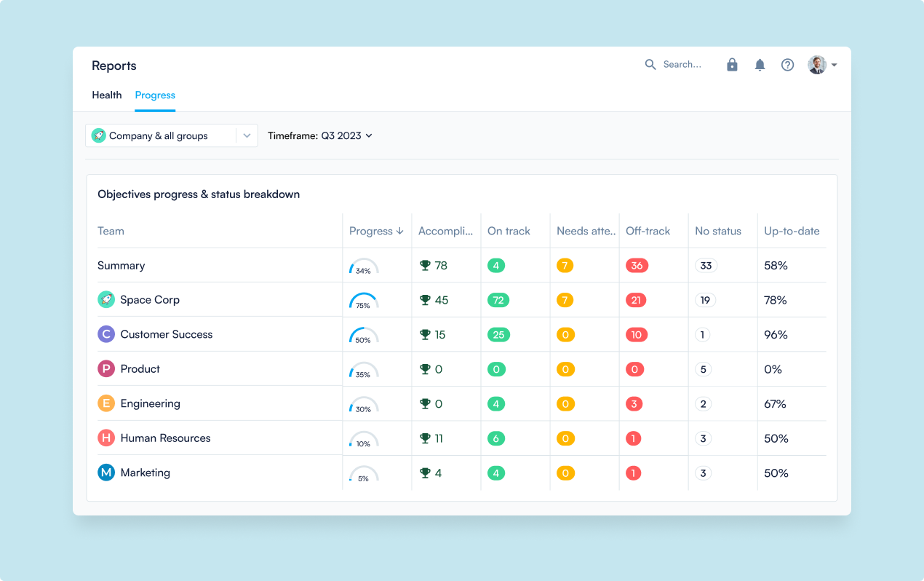Click trophy icon in Human Resources row
Viewport: 924px width, 581px height.
(x=426, y=438)
